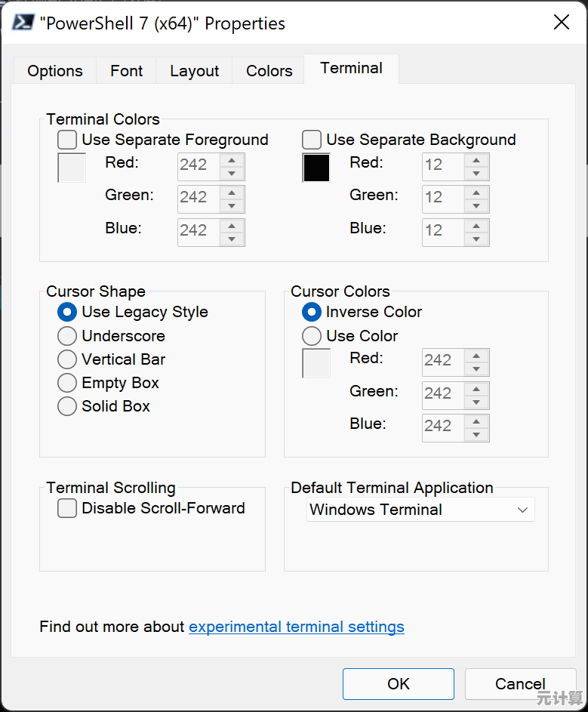Click the foreground Green value field

pos(198,199)
